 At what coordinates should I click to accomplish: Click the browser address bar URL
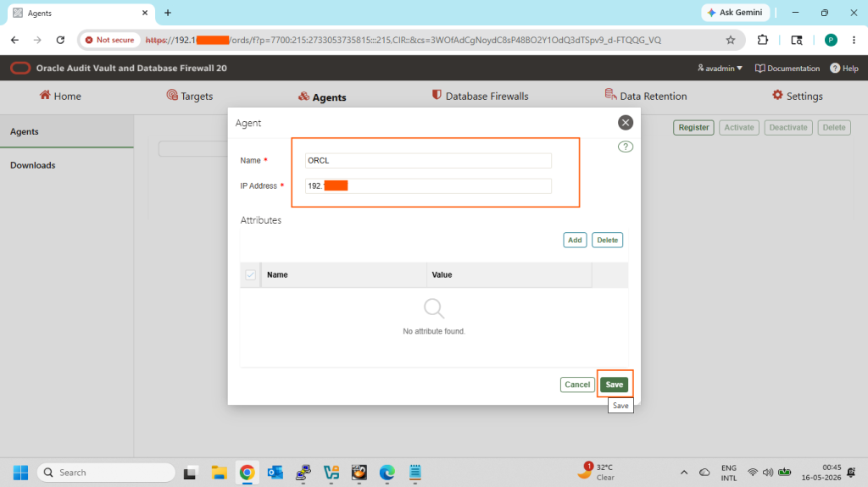(x=403, y=40)
